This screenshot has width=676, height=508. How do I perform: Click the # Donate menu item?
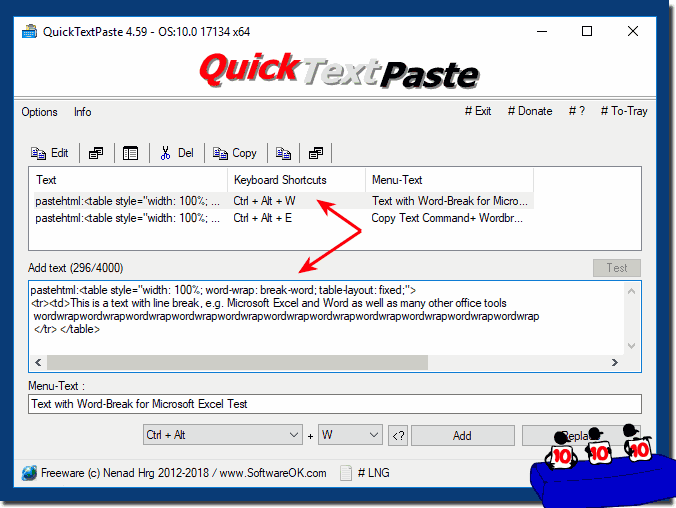coord(530,111)
